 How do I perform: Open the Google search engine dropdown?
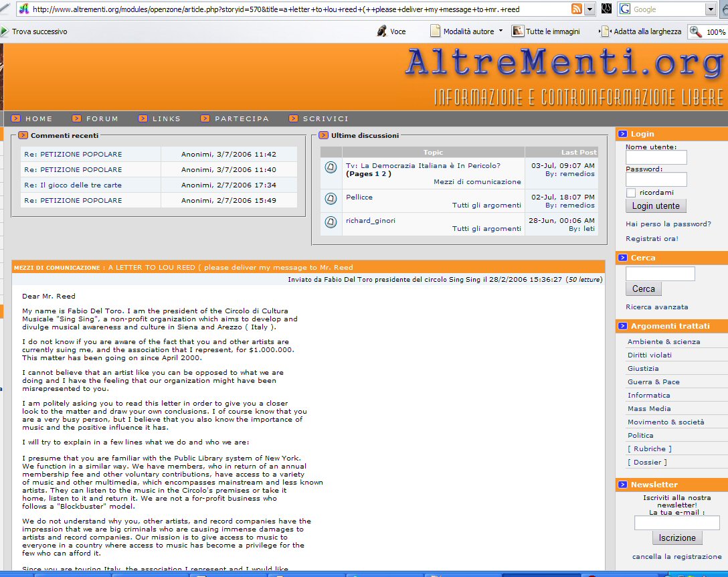coord(711,9)
